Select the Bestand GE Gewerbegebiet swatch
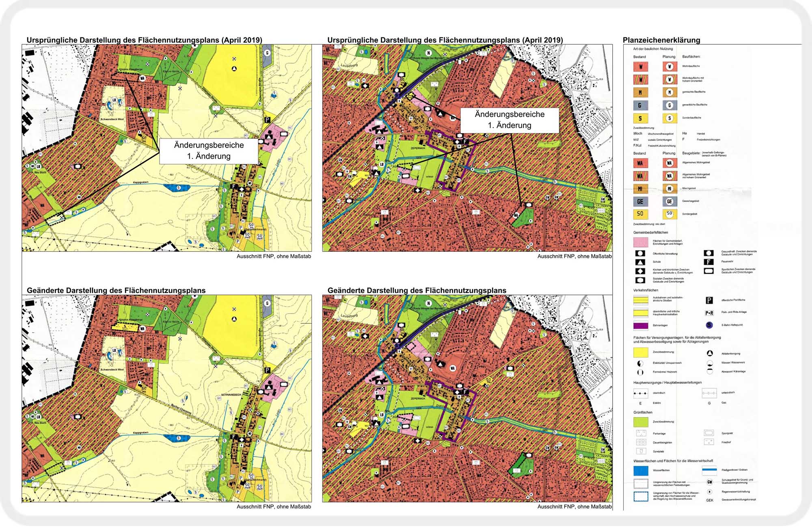The width and height of the screenshot is (812, 528). coord(640,201)
